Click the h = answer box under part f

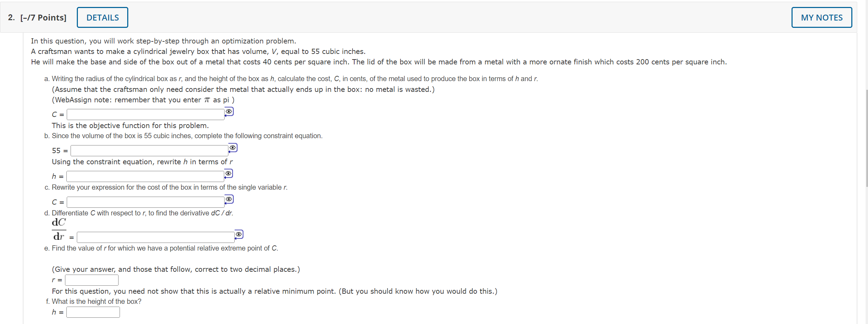[93, 312]
